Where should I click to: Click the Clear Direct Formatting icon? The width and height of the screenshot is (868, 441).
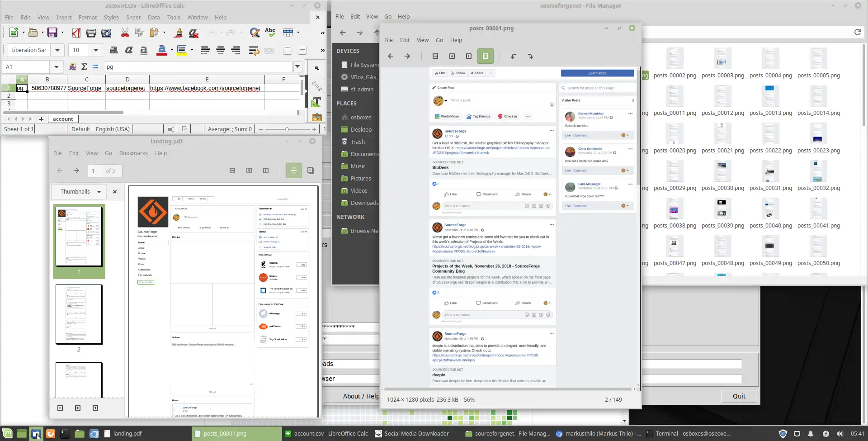(x=193, y=33)
